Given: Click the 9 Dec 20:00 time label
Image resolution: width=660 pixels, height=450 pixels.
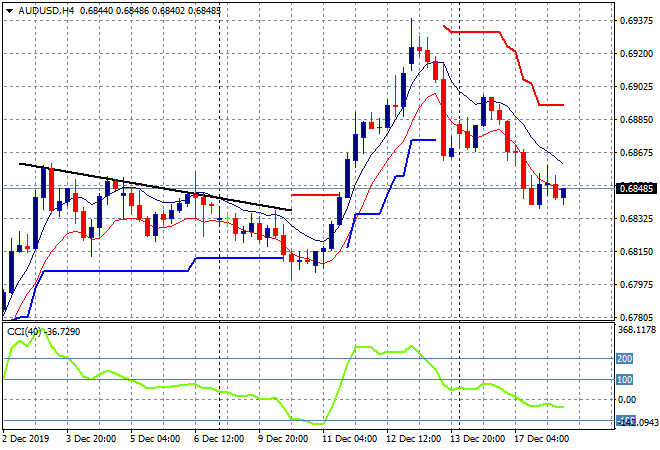Looking at the screenshot, I should (283, 439).
